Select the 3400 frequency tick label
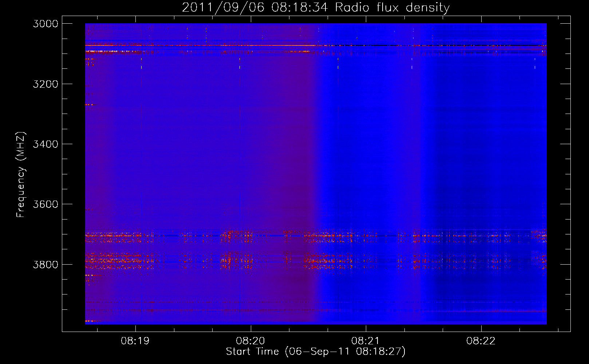The image size is (589, 364). point(46,144)
